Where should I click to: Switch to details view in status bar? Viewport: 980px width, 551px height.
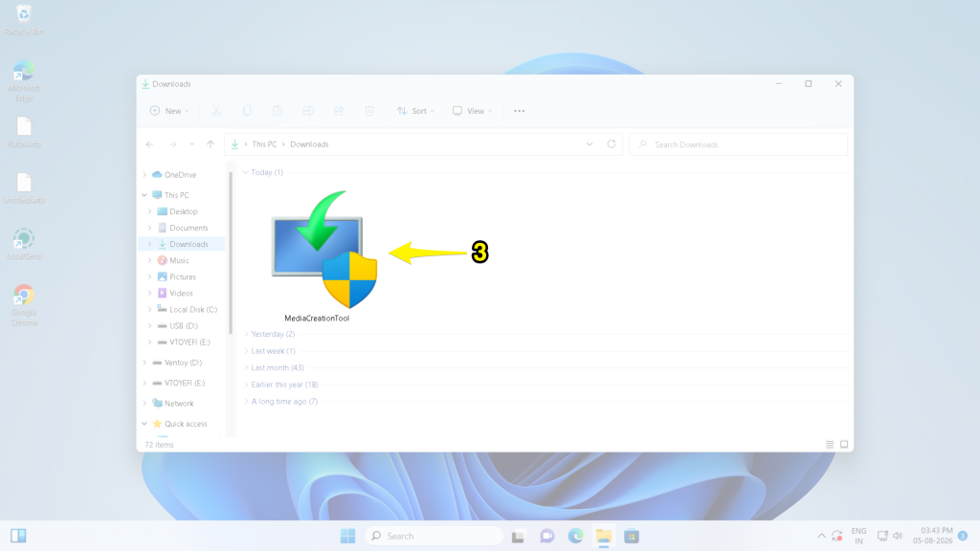(x=830, y=445)
